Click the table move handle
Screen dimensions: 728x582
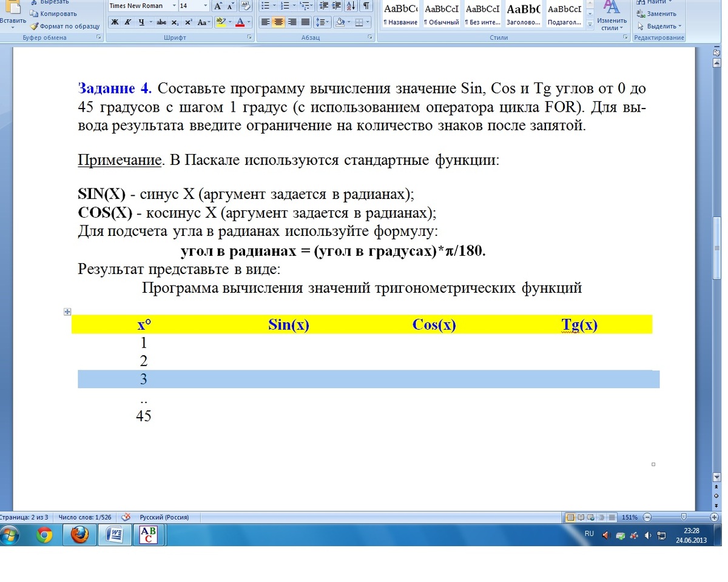pos(68,312)
